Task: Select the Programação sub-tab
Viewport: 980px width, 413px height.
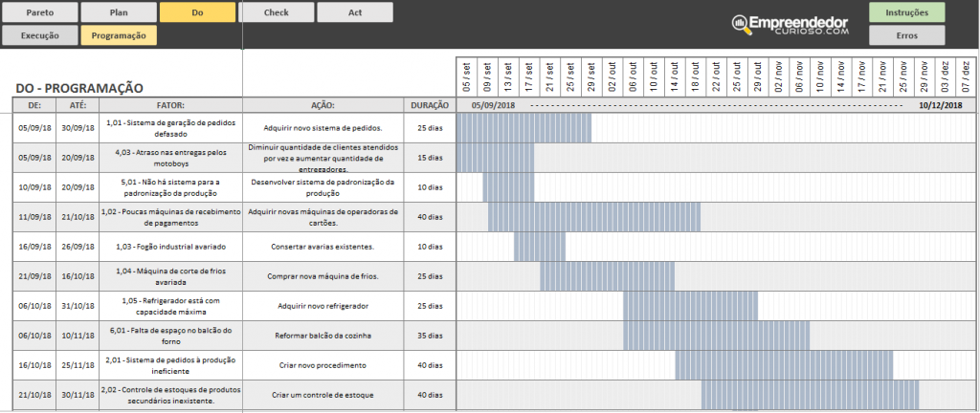Action: point(119,35)
